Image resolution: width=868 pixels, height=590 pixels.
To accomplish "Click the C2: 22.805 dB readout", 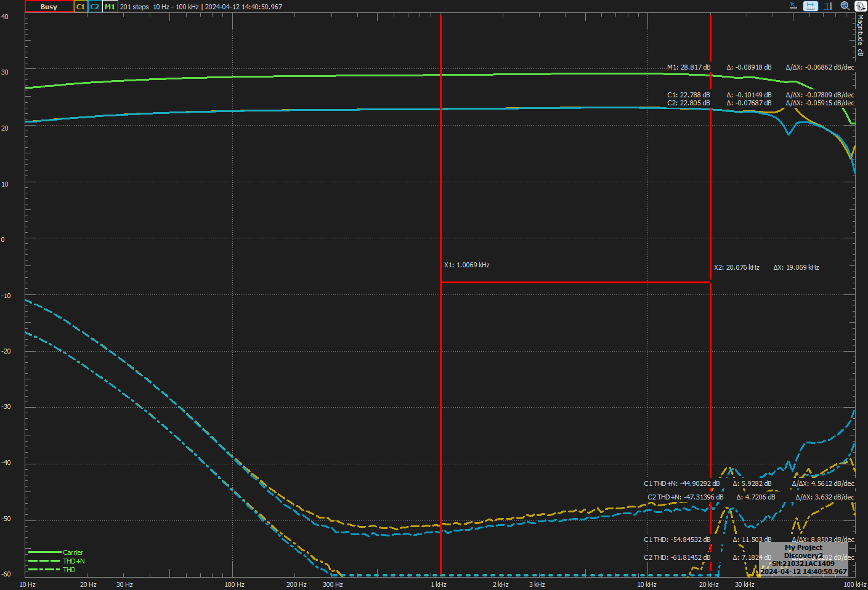I will coord(689,103).
